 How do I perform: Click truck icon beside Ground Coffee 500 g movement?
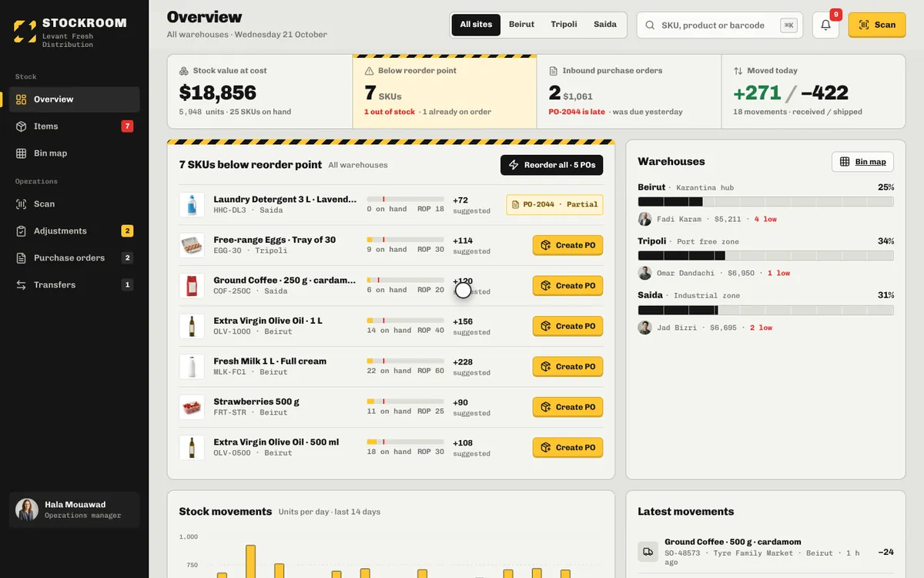[648, 552]
